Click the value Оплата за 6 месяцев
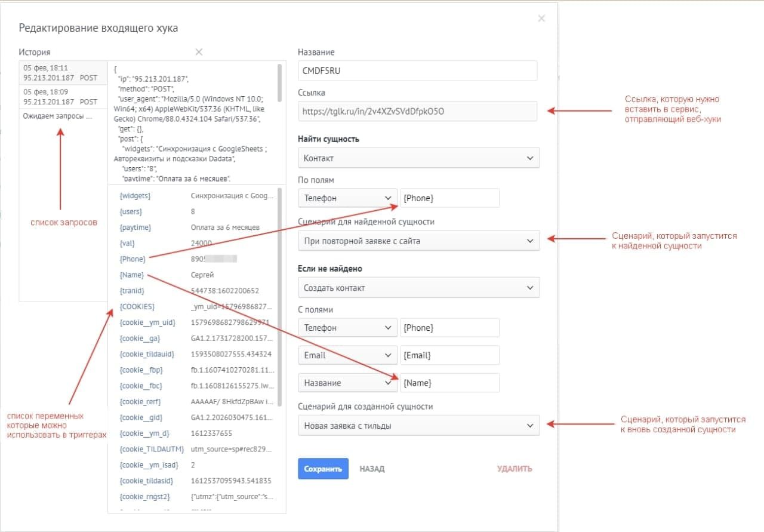Screen dimensions: 764x532 point(225,227)
